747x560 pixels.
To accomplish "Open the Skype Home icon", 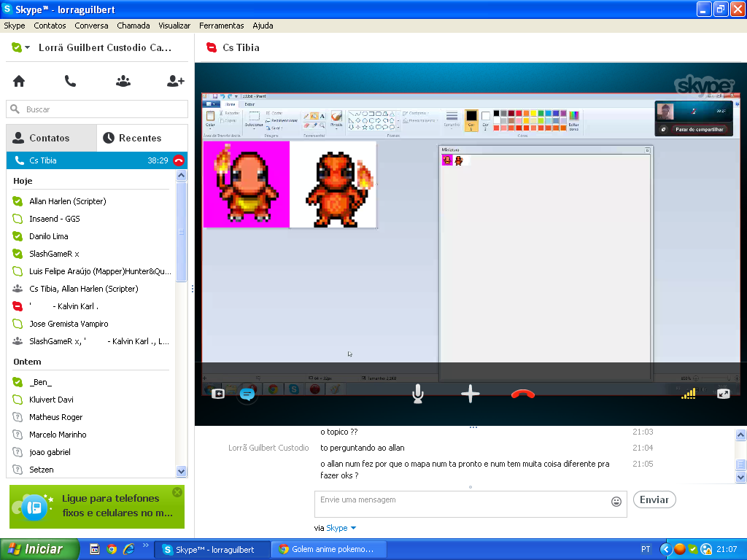I will (x=19, y=82).
